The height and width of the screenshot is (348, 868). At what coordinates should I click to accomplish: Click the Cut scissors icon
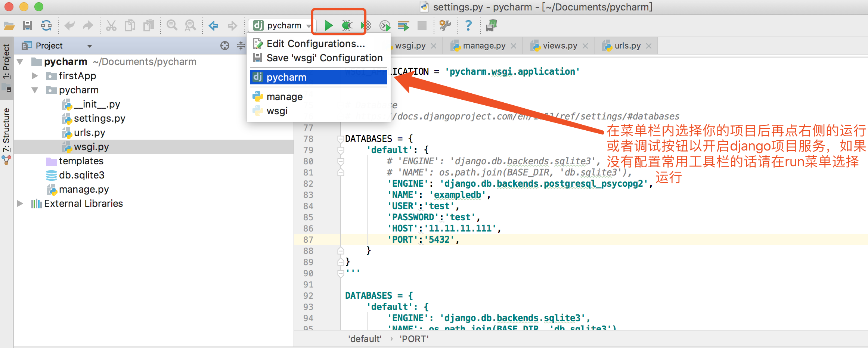(111, 25)
